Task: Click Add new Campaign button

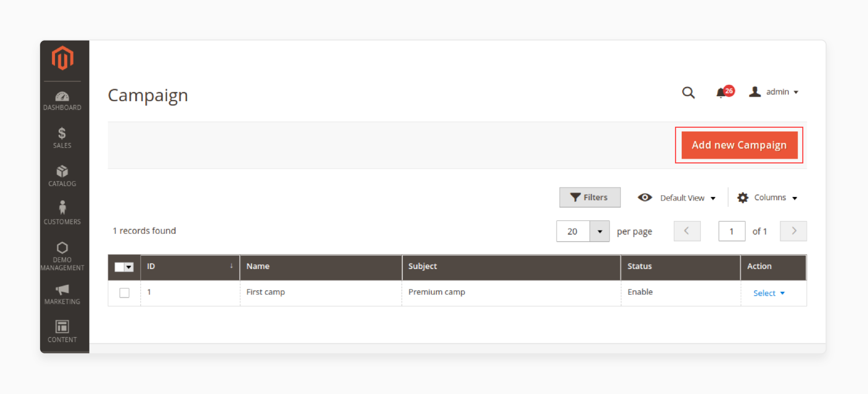Action: 739,145
